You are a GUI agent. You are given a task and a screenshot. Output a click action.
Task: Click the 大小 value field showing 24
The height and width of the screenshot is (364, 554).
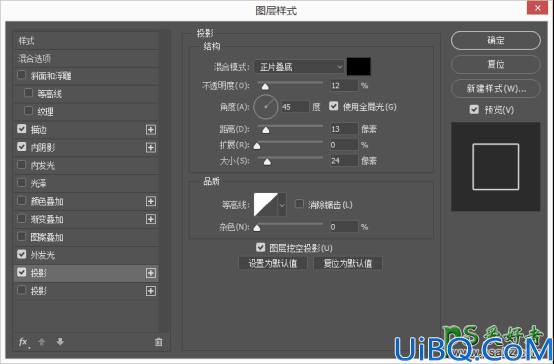click(344, 161)
